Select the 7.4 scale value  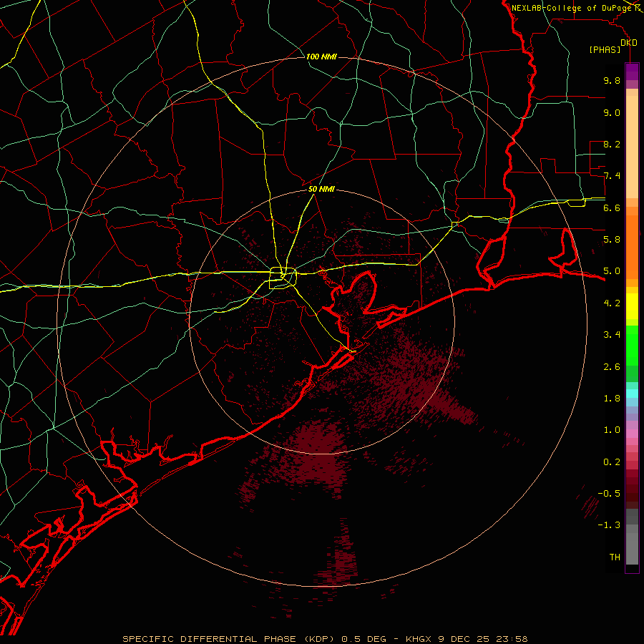click(612, 176)
